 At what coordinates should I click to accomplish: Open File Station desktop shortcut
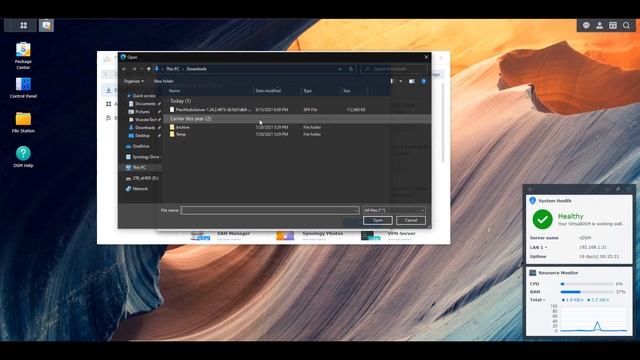(23, 122)
